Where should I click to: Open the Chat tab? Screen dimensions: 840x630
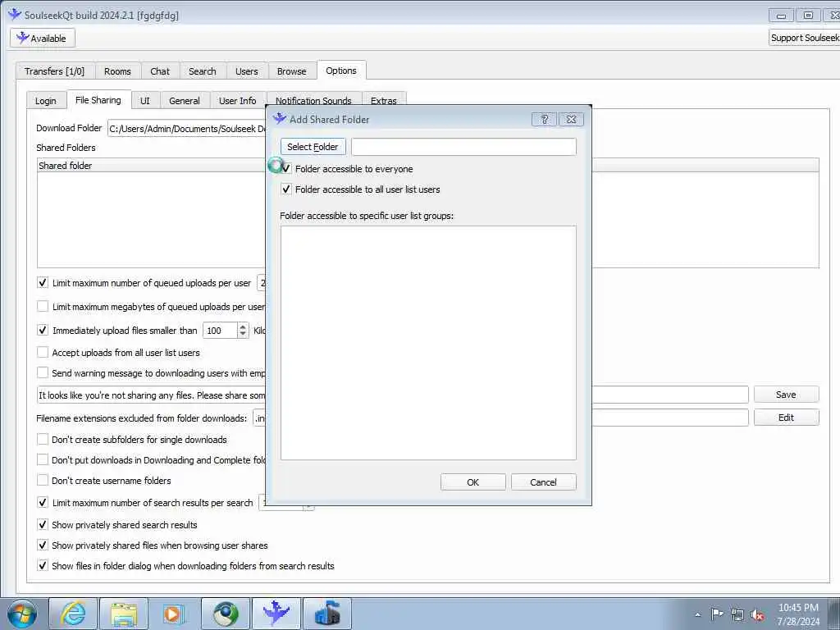(x=160, y=71)
